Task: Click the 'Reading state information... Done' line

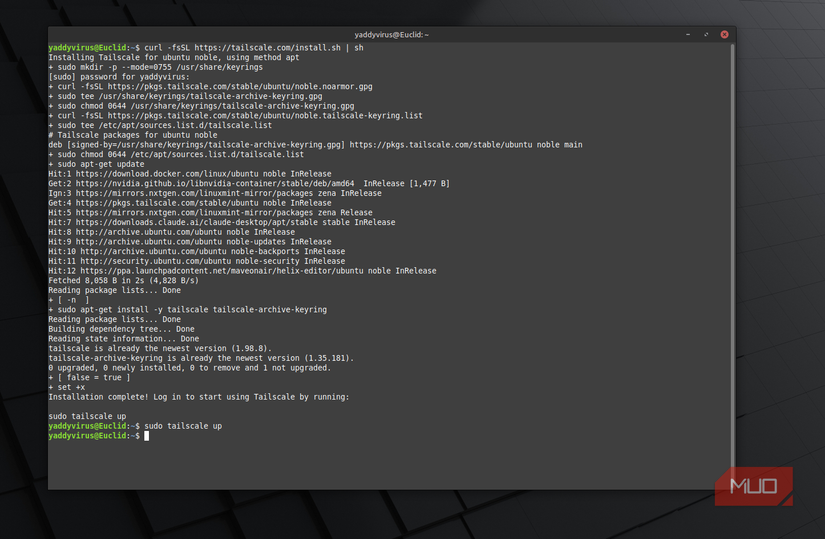Action: pos(124,338)
